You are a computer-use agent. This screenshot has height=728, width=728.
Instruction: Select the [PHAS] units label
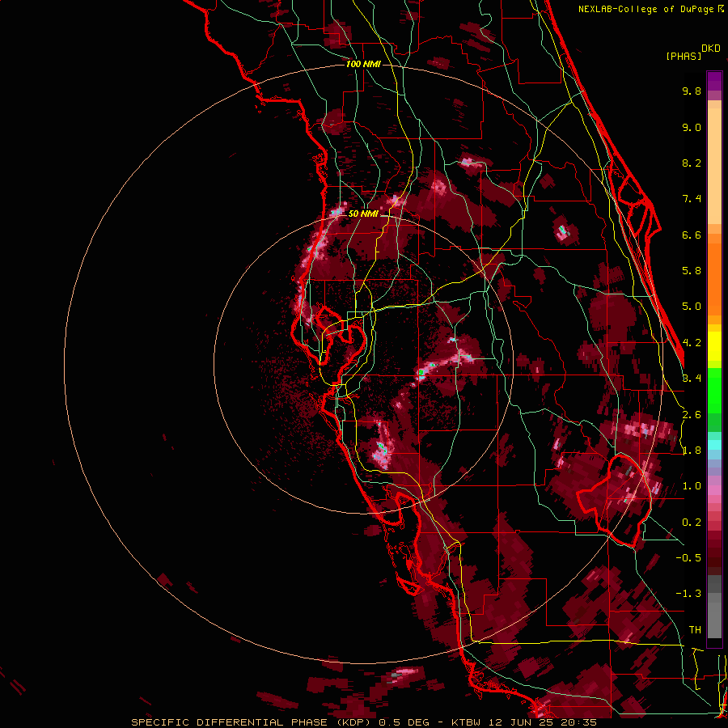[684, 57]
